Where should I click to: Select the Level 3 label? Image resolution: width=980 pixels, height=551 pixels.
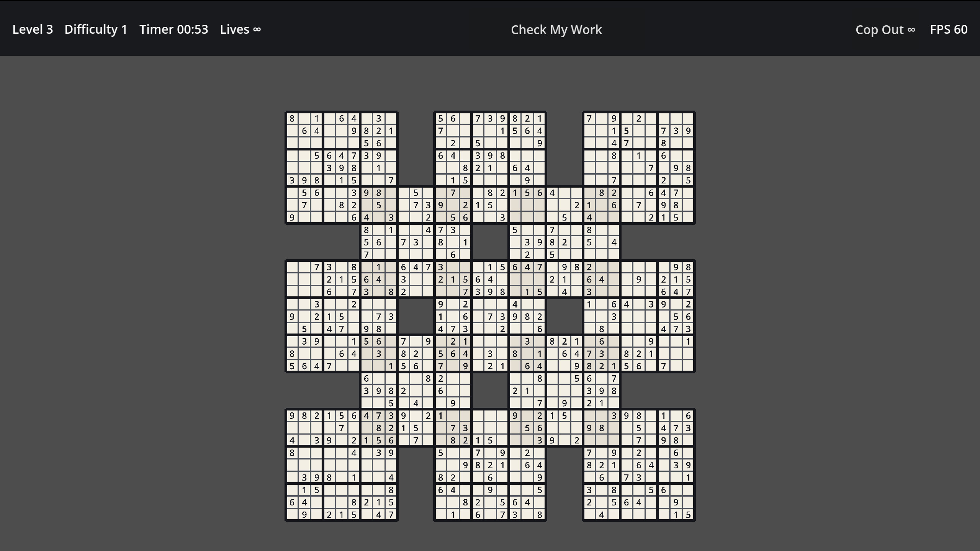[33, 29]
